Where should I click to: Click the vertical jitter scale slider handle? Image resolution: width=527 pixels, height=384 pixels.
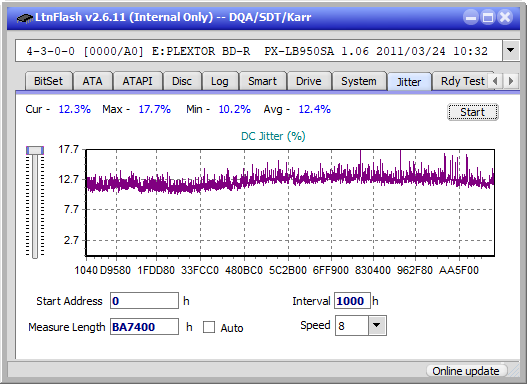[x=35, y=150]
